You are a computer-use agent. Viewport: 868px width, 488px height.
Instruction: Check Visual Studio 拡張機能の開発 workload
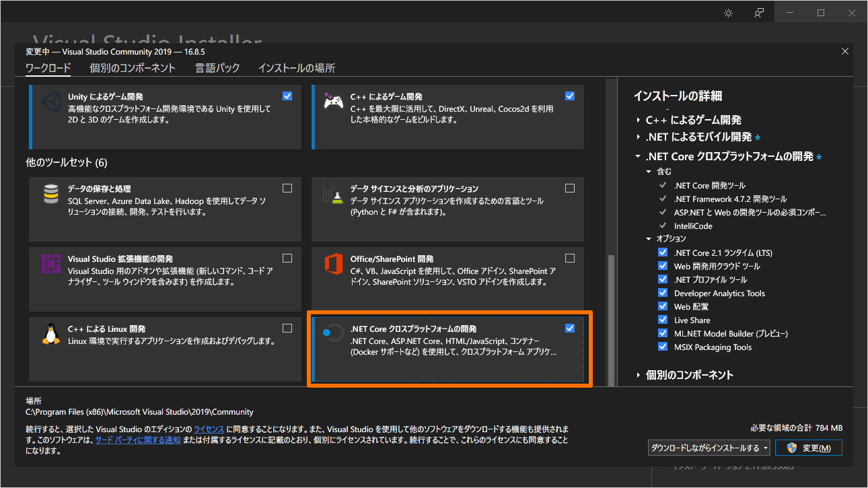pos(287,258)
